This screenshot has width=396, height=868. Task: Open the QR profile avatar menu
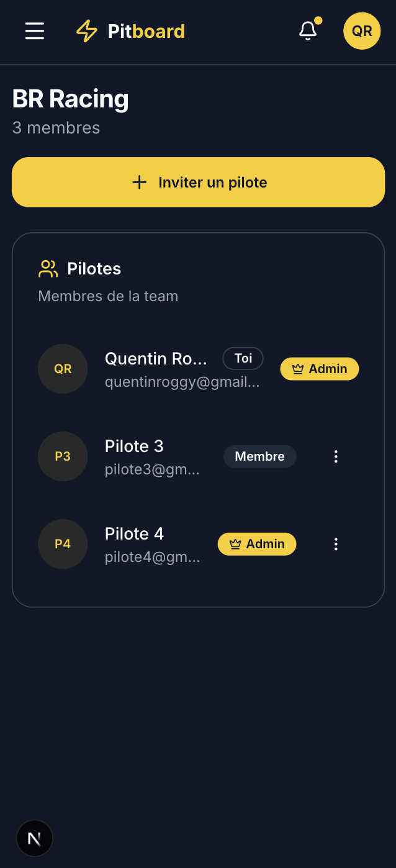(362, 30)
